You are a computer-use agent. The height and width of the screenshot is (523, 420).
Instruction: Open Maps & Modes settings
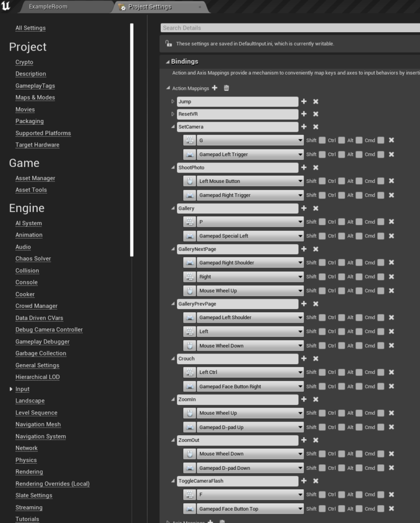pyautogui.click(x=35, y=98)
